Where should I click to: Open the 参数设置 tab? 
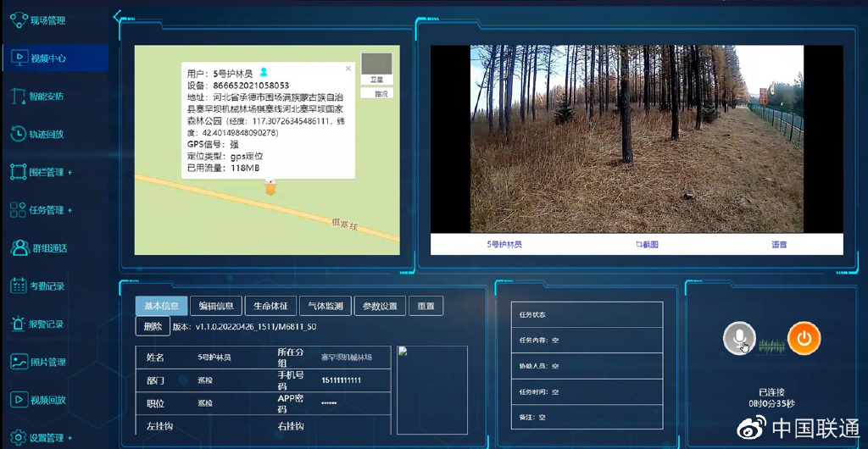coord(380,306)
